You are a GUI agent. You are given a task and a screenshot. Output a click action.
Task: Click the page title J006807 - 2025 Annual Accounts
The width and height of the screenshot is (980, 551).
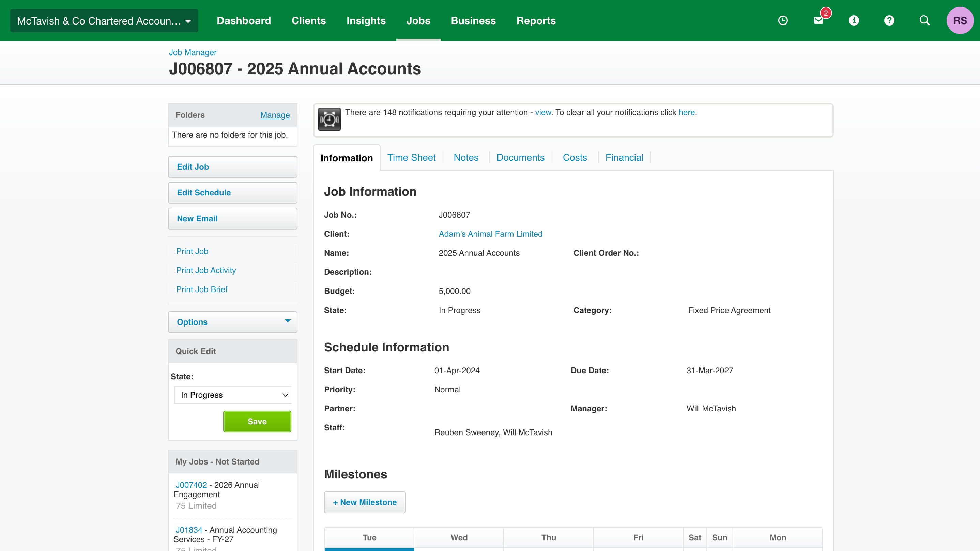pos(295,69)
